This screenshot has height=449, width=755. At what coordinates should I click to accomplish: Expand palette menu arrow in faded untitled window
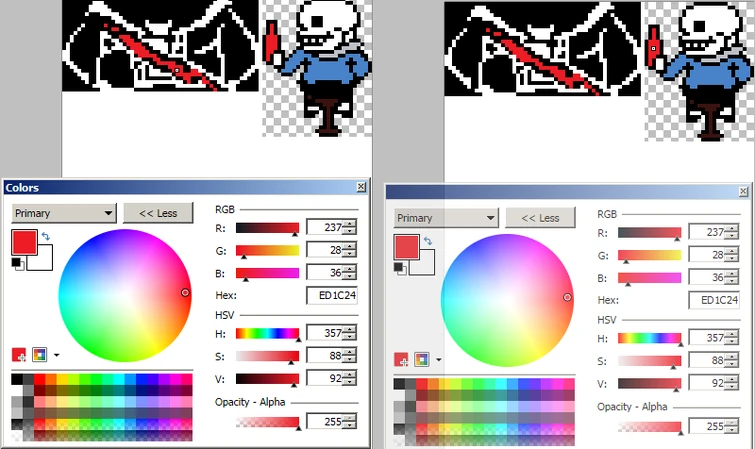click(438, 360)
